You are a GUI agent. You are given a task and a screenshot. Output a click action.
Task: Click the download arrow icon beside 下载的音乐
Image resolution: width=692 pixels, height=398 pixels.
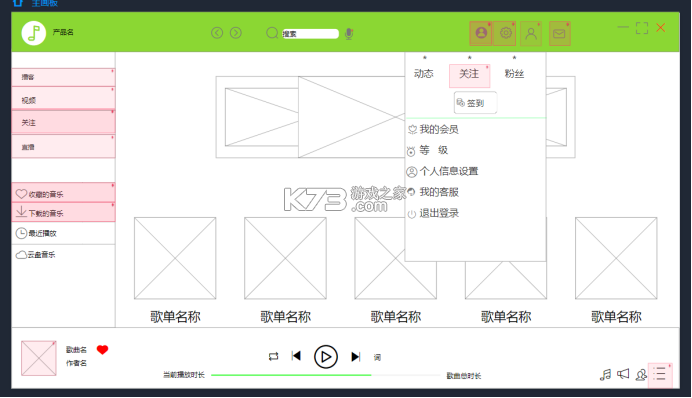click(x=21, y=212)
